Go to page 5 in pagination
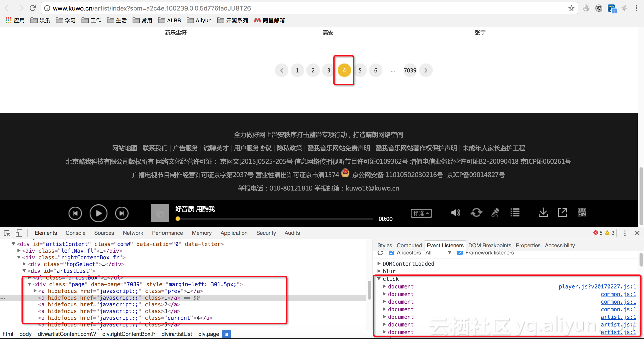The image size is (644, 339). [360, 70]
